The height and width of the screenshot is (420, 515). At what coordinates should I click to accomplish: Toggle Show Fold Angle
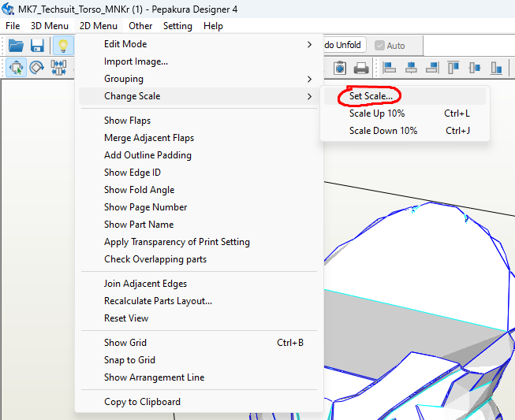(199, 190)
